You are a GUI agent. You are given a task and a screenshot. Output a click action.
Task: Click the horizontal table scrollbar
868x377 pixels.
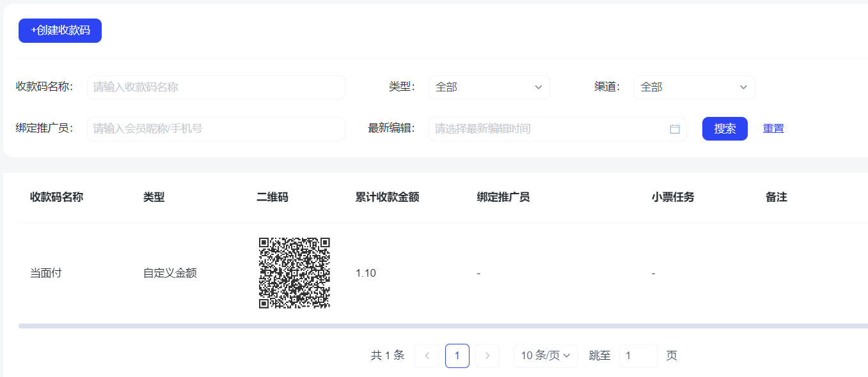tap(443, 326)
